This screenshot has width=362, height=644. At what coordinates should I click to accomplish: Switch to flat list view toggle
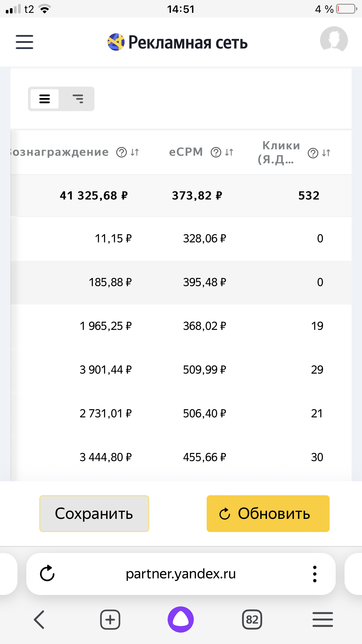pyautogui.click(x=45, y=99)
